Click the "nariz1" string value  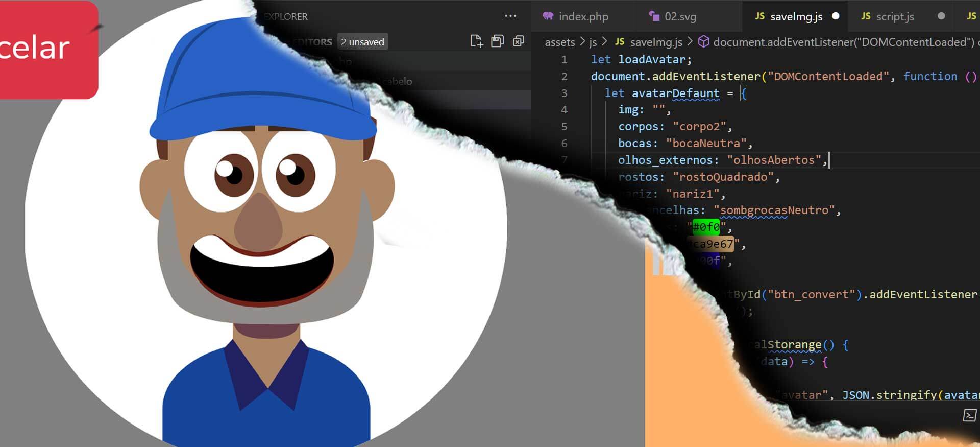coord(693,194)
